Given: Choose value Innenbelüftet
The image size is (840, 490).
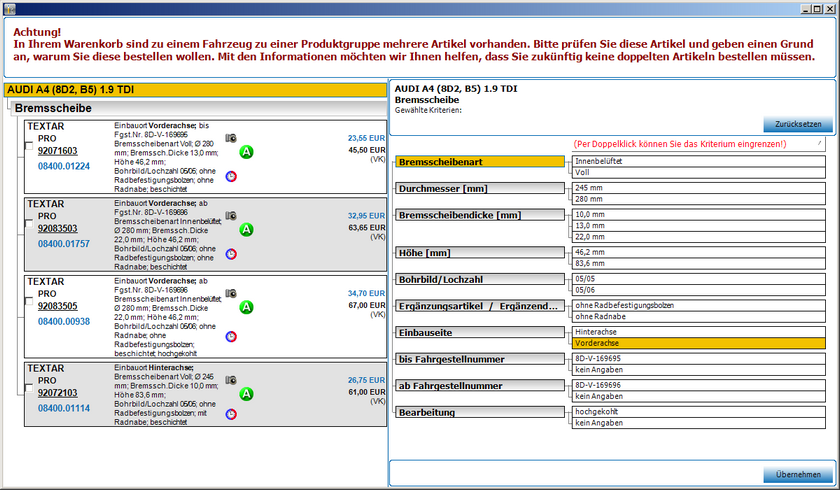Looking at the screenshot, I should [699, 161].
